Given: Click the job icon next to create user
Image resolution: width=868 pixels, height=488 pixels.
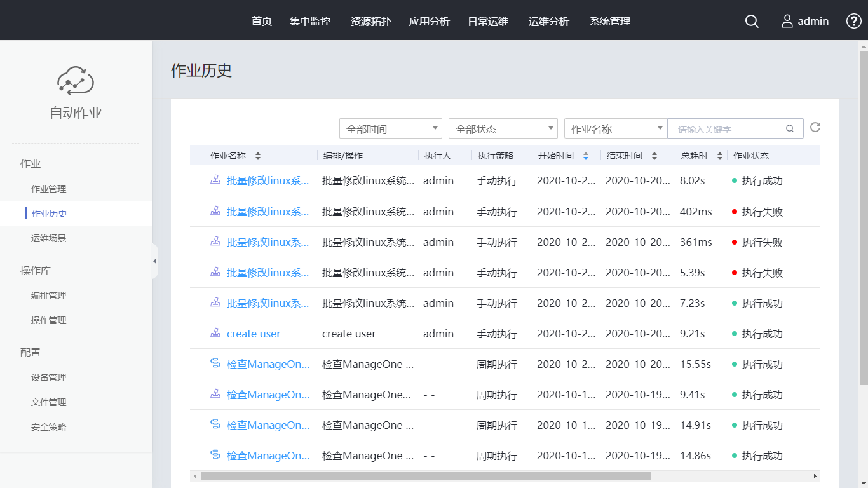Looking at the screenshot, I should [215, 333].
